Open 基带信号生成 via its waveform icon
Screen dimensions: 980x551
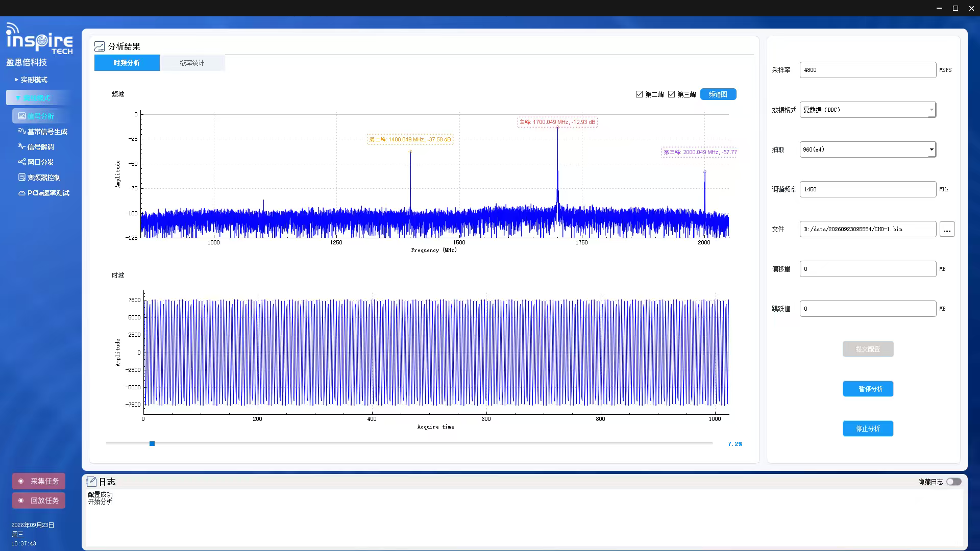coord(22,131)
